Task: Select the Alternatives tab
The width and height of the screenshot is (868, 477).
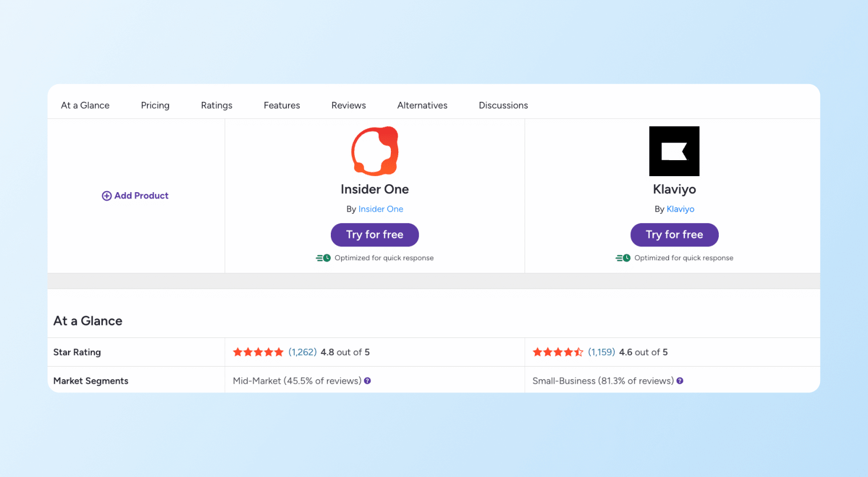Action: [422, 105]
